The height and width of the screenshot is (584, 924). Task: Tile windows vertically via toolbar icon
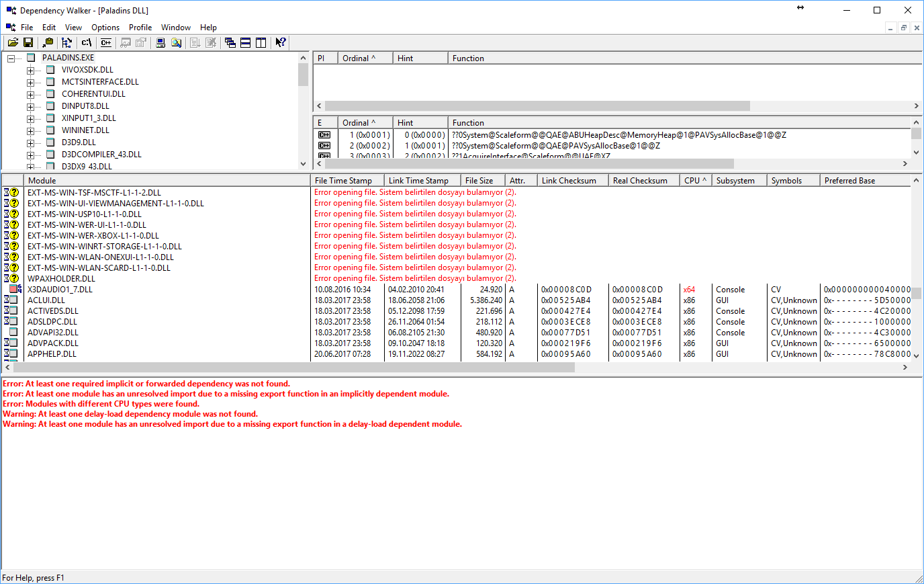261,42
